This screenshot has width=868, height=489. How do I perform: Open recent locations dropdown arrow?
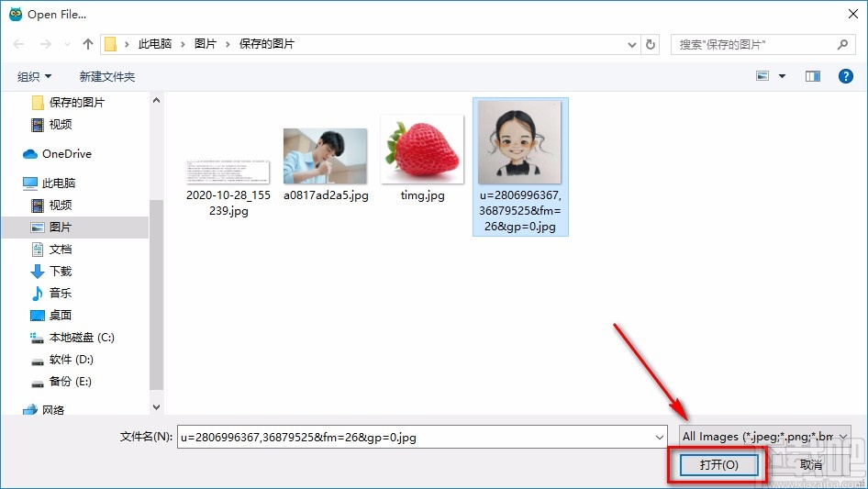(67, 44)
